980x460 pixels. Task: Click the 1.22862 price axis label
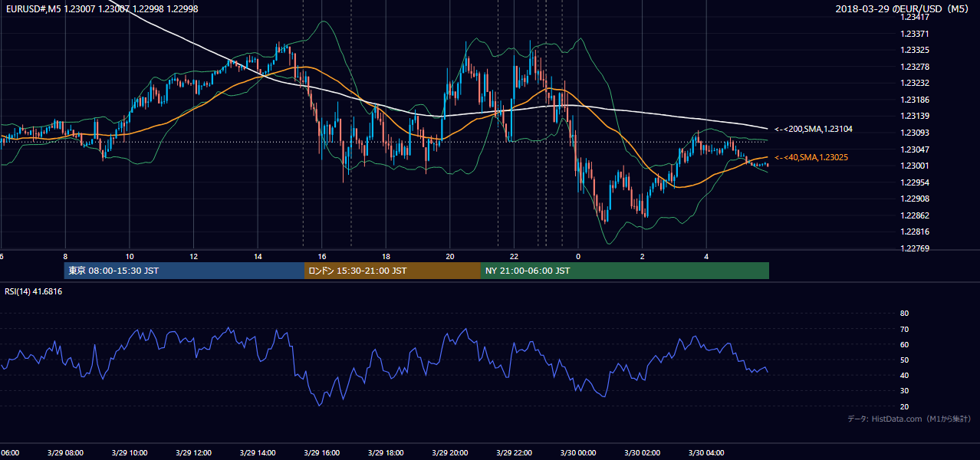[914, 215]
